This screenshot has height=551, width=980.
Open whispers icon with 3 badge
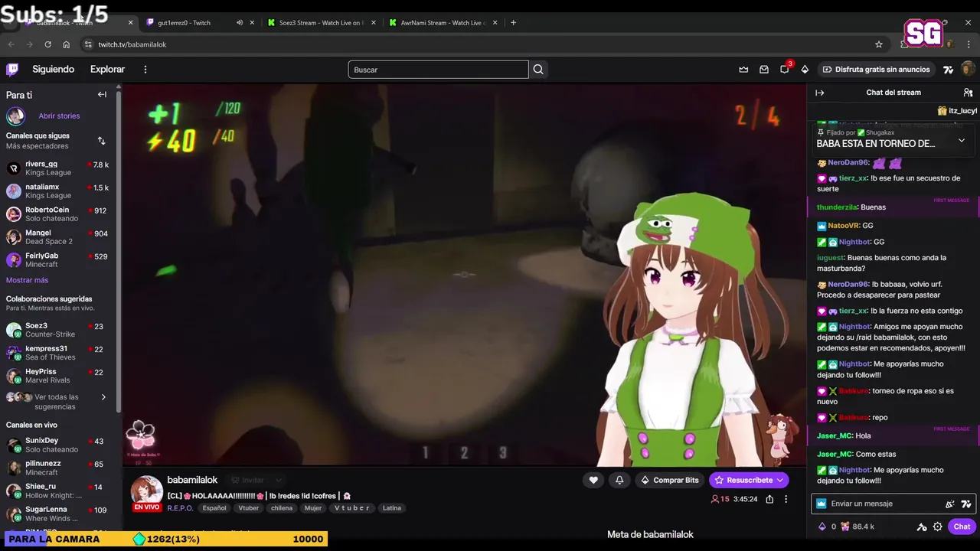tap(785, 69)
